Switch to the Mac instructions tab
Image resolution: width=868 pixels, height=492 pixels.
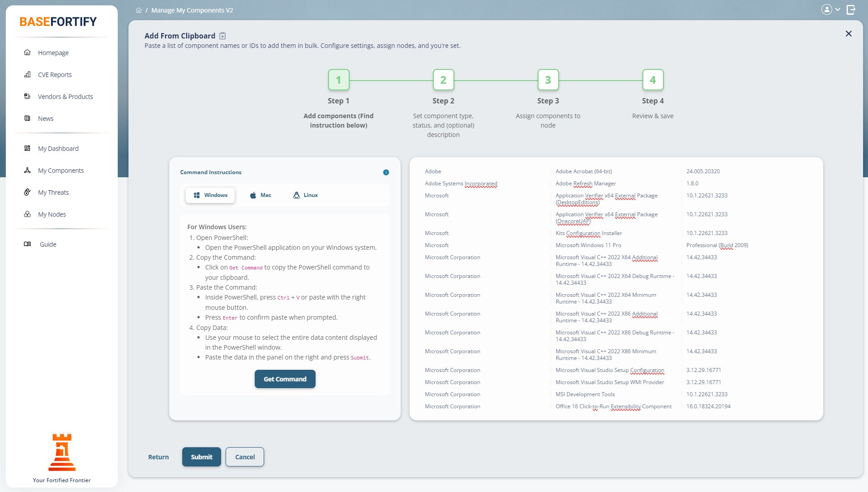[x=261, y=195]
